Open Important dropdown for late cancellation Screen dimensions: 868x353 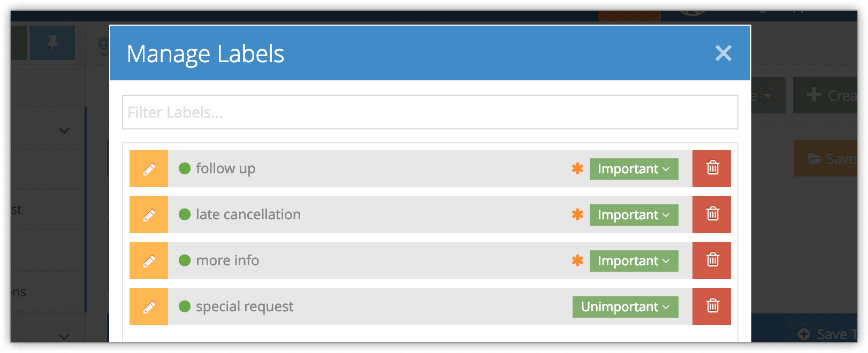[634, 215]
